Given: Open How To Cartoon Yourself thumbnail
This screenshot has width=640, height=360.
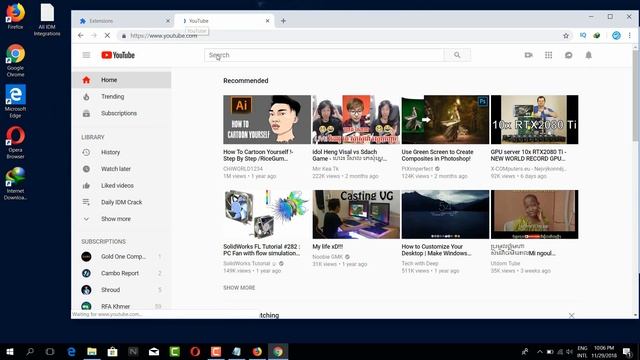Looking at the screenshot, I should (x=267, y=120).
